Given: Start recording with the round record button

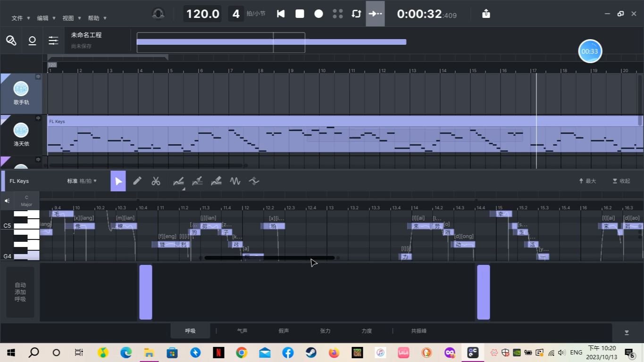Looking at the screenshot, I should [319, 14].
